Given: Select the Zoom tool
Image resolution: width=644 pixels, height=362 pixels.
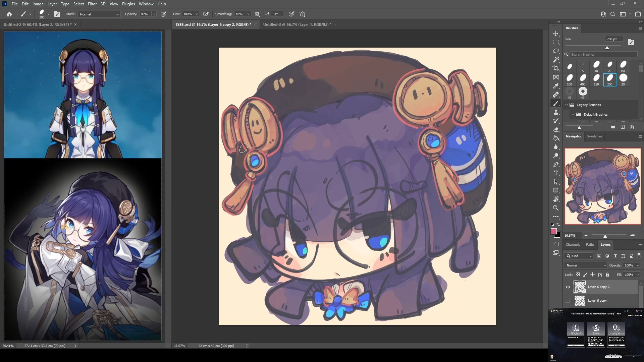Looking at the screenshot, I should 556,208.
